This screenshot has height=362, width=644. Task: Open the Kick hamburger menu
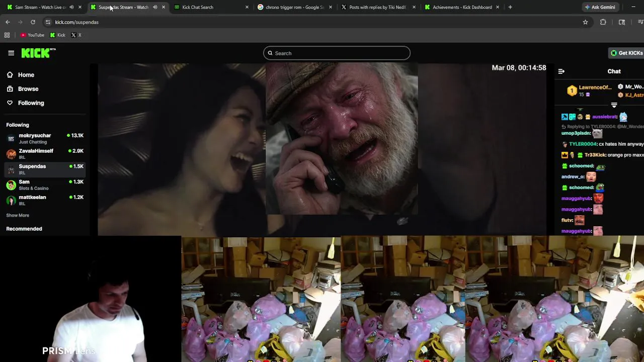tap(11, 53)
